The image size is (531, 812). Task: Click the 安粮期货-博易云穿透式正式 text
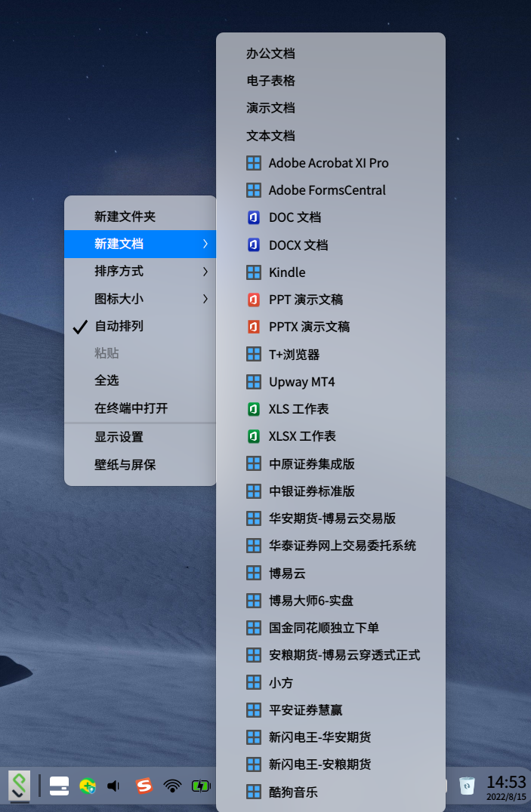click(x=344, y=655)
